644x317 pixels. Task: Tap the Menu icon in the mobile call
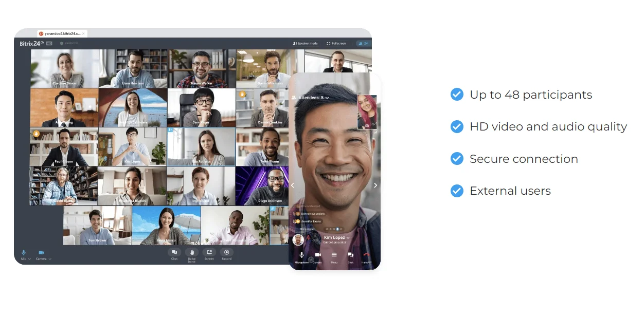pos(334,255)
